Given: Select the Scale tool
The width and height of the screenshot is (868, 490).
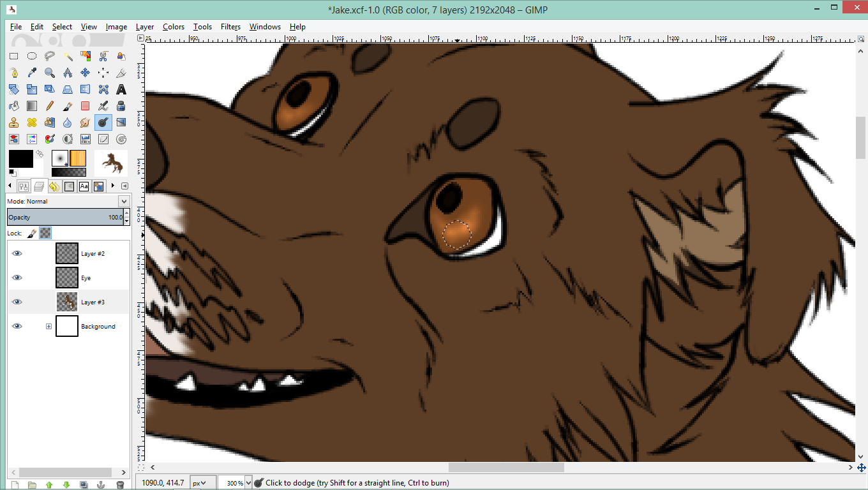Looking at the screenshot, I should point(32,89).
